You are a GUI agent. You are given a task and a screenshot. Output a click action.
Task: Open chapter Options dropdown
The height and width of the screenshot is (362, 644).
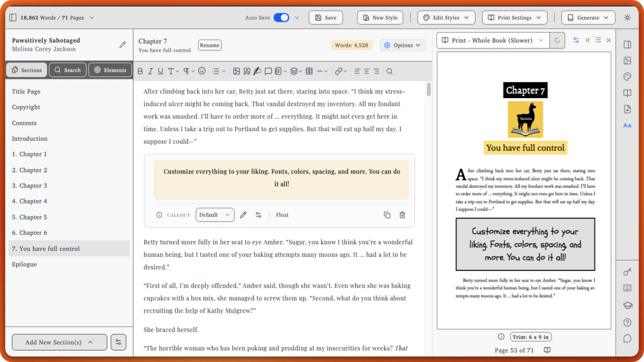pos(403,45)
